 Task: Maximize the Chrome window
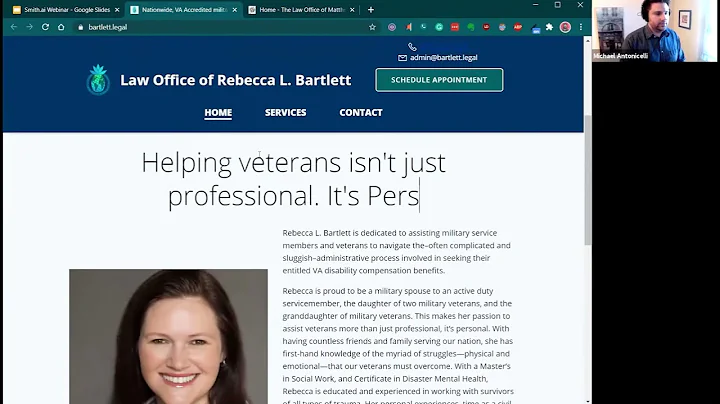tap(557, 5)
